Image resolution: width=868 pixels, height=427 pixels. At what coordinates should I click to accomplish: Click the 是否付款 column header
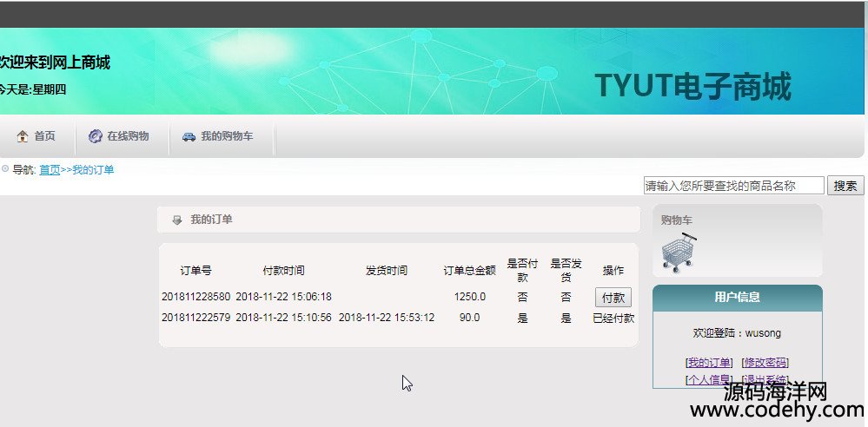522,271
